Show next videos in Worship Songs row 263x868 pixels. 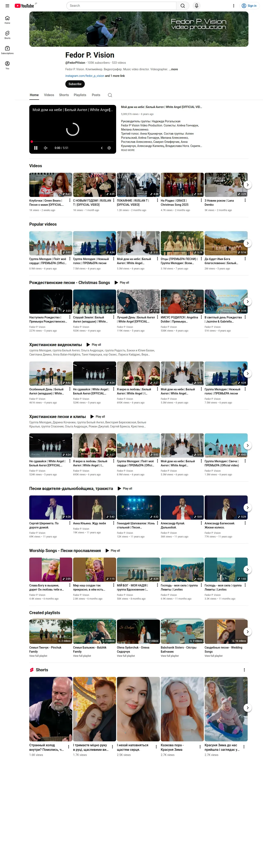[247, 569]
